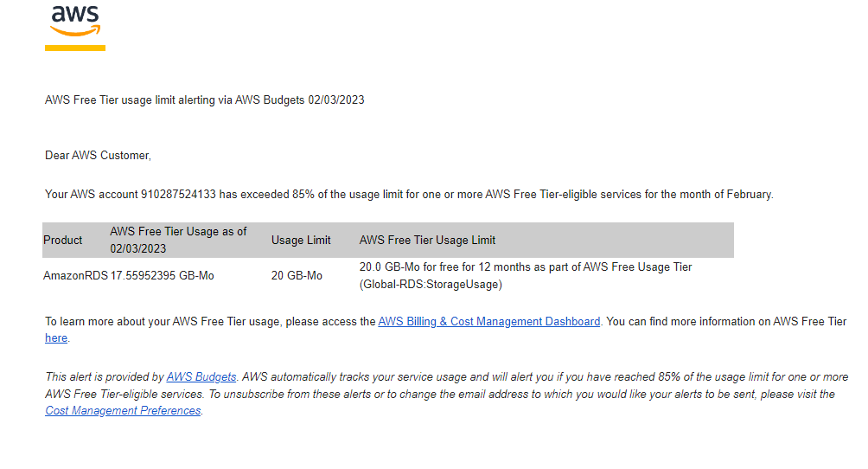Click the '(Global-RDS:StorageUsage)' text
The image size is (868, 469).
pyautogui.click(x=431, y=285)
